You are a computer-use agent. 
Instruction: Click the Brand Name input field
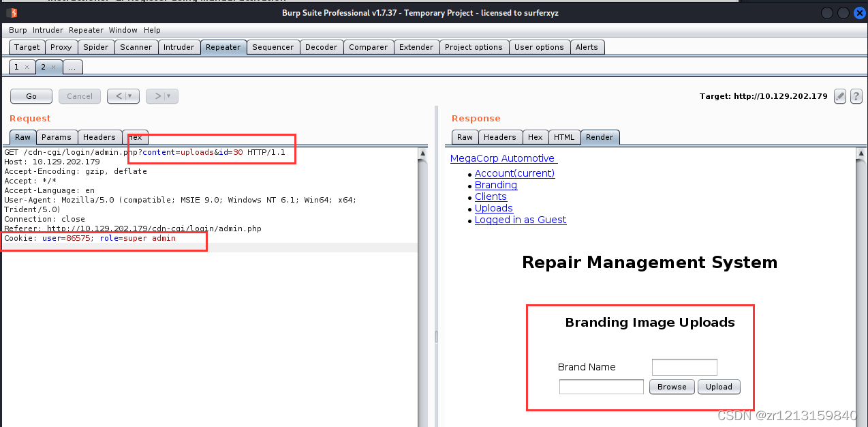(x=685, y=367)
